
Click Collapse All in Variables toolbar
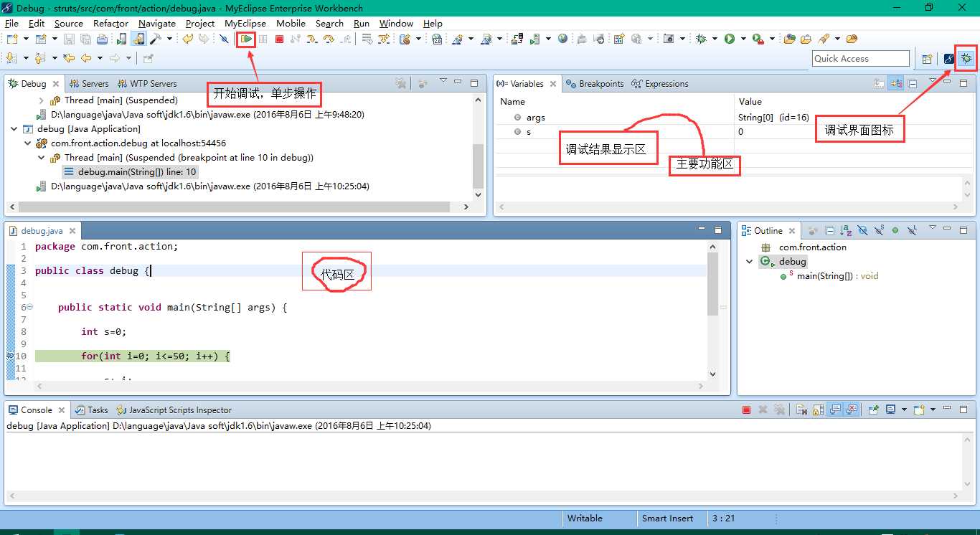[x=913, y=83]
